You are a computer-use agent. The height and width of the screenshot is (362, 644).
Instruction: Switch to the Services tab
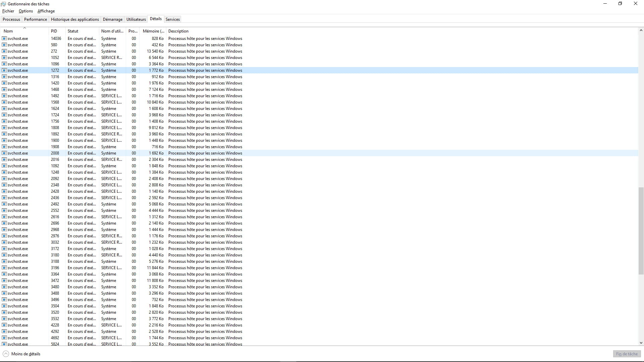pyautogui.click(x=173, y=19)
